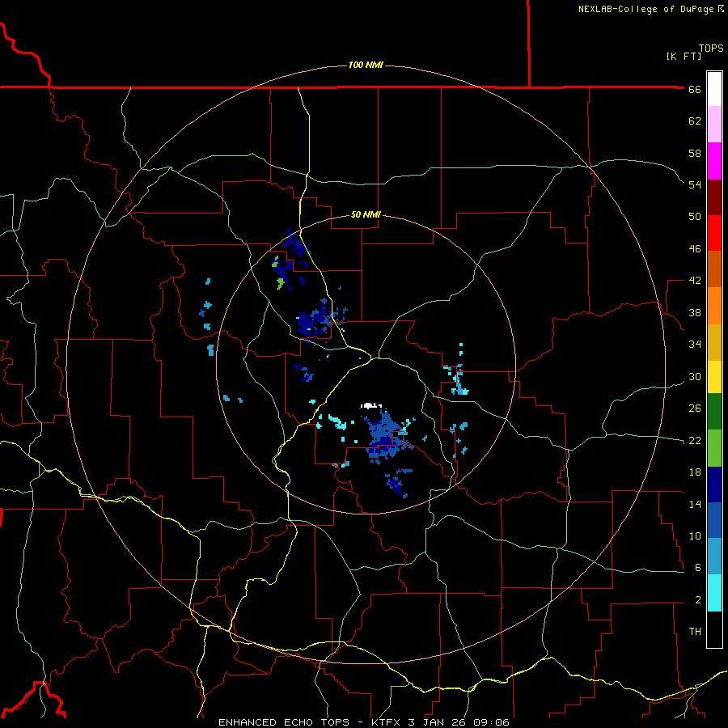Select the light pink legend swatch
This screenshot has width=728, height=728.
click(714, 124)
